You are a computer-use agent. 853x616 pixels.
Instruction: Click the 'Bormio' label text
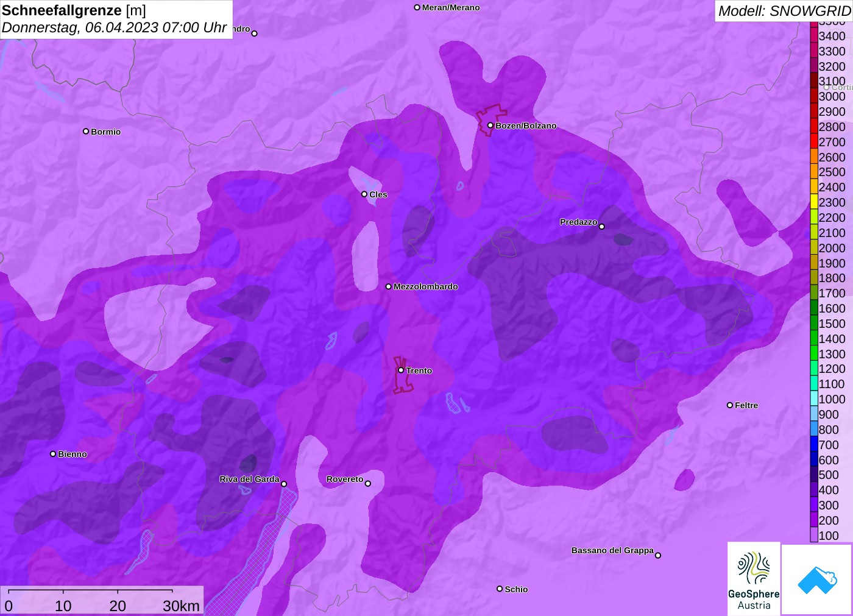pos(106,132)
